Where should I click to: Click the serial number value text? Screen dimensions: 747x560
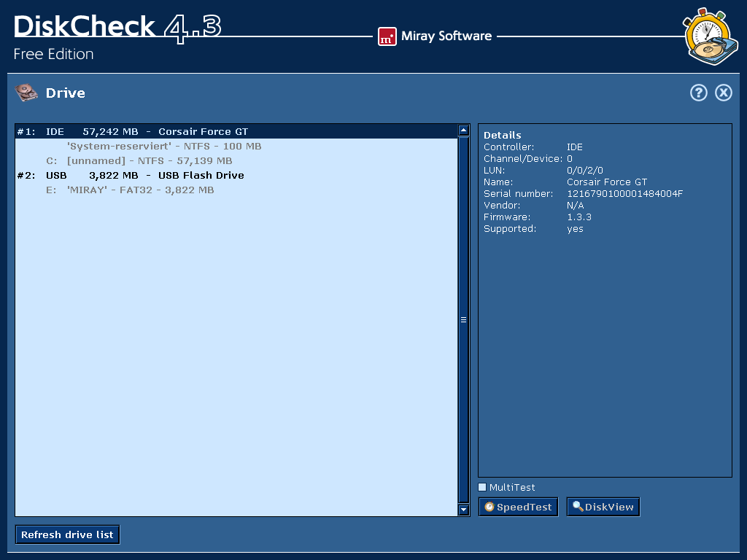click(x=624, y=194)
